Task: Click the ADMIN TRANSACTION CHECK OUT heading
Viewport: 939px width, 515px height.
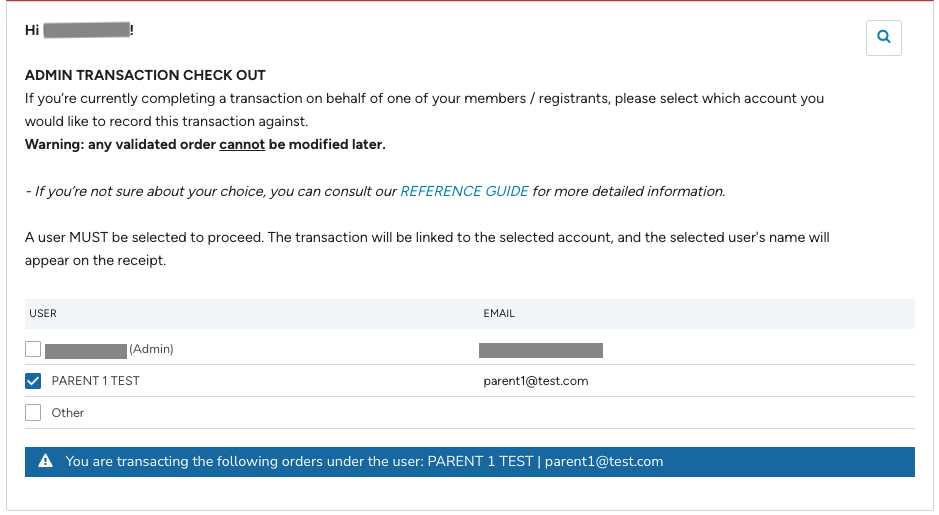Action: [145, 76]
